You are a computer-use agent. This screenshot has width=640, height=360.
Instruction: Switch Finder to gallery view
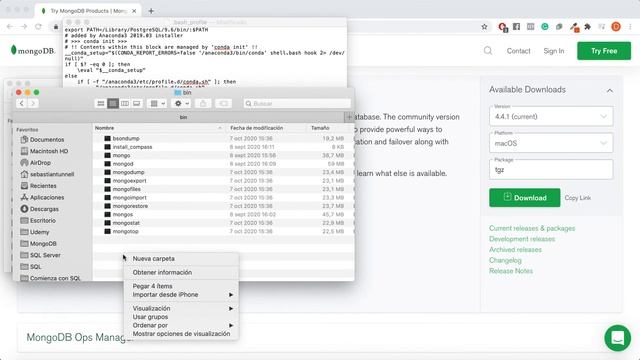point(136,103)
